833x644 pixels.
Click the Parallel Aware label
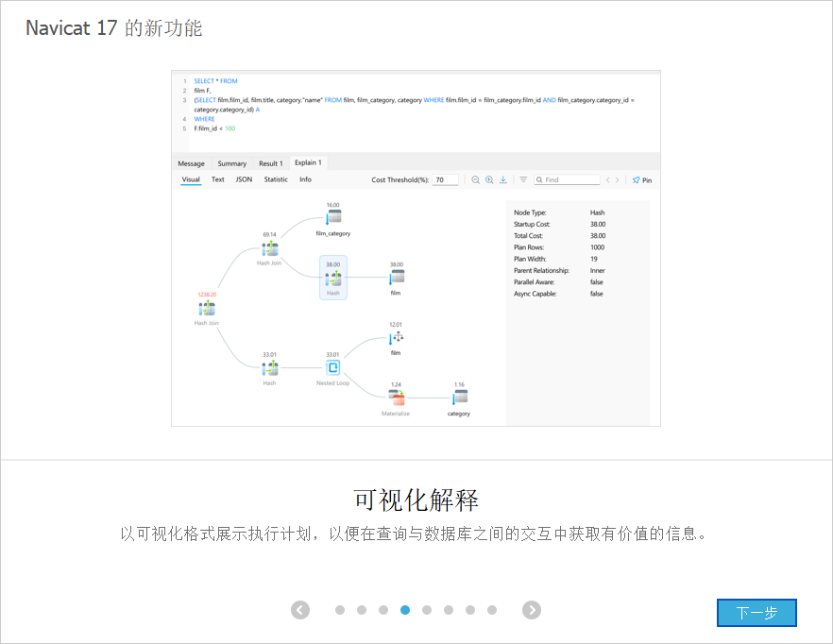534,282
